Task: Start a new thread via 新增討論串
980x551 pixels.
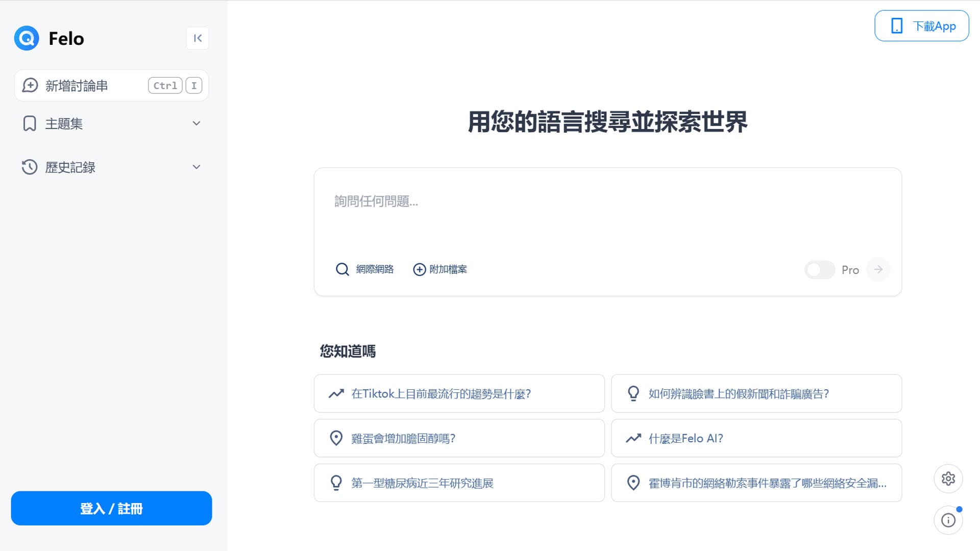Action: (x=111, y=86)
